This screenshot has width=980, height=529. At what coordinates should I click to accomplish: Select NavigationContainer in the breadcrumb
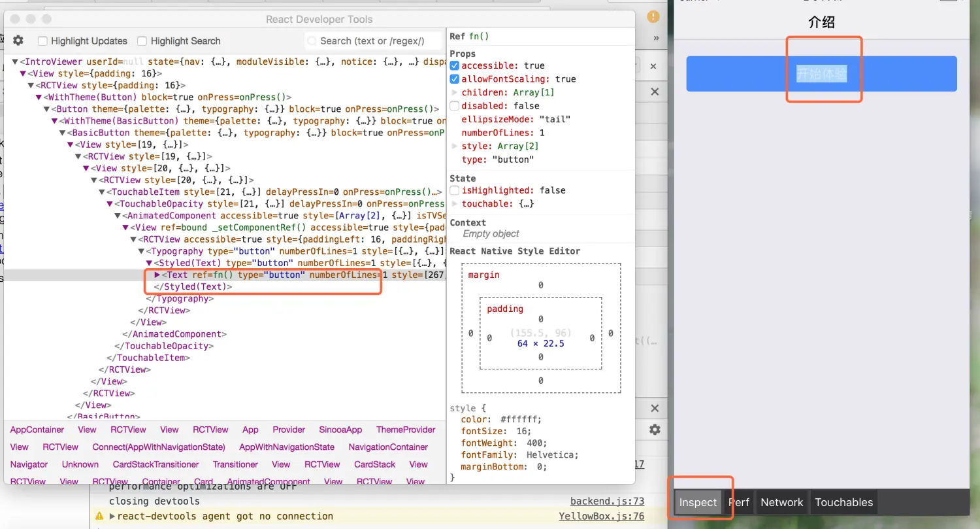[x=388, y=447]
